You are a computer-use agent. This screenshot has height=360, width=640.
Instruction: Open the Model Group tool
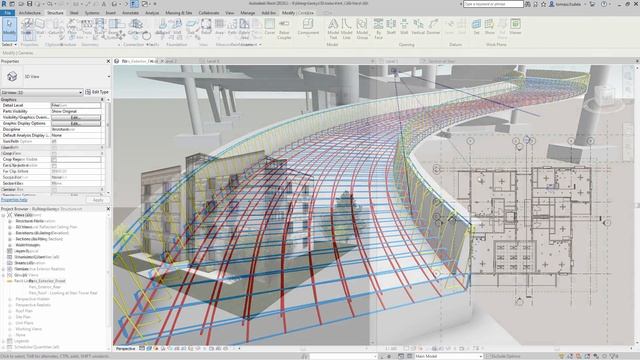(x=362, y=29)
